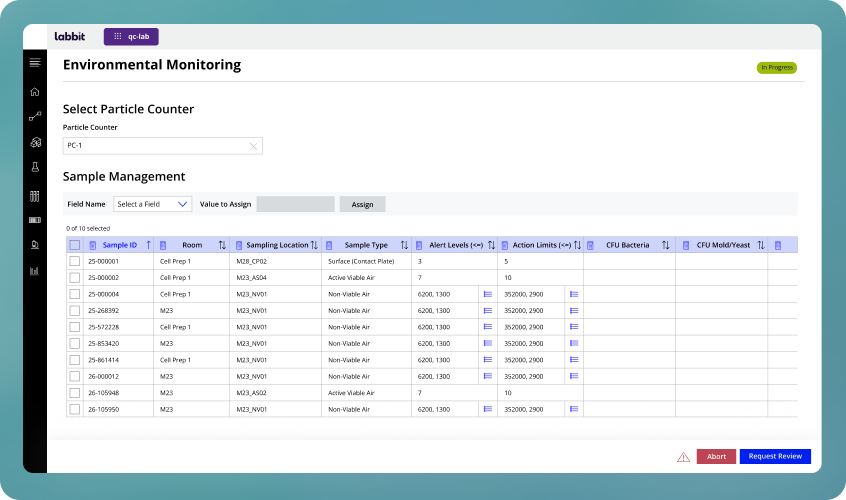Click the sample ID '26-105950'
Viewport: 846px width, 500px height.
click(104, 409)
